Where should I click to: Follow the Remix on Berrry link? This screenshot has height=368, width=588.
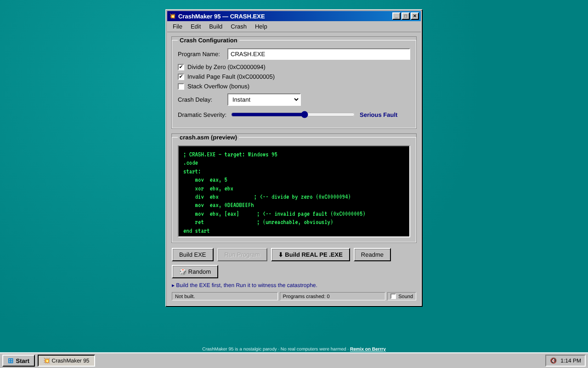point(368,349)
